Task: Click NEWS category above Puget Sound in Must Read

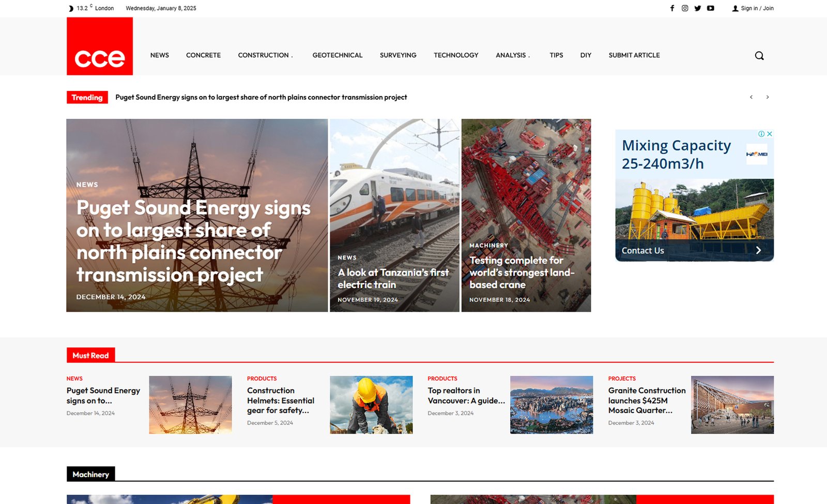Action: tap(74, 379)
